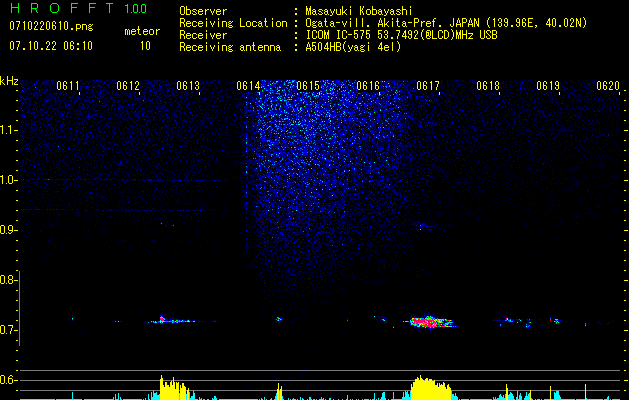Image resolution: width=629 pixels, height=400 pixels.
Task: Click the 0.9 kHz axis label
Action: [x=8, y=230]
